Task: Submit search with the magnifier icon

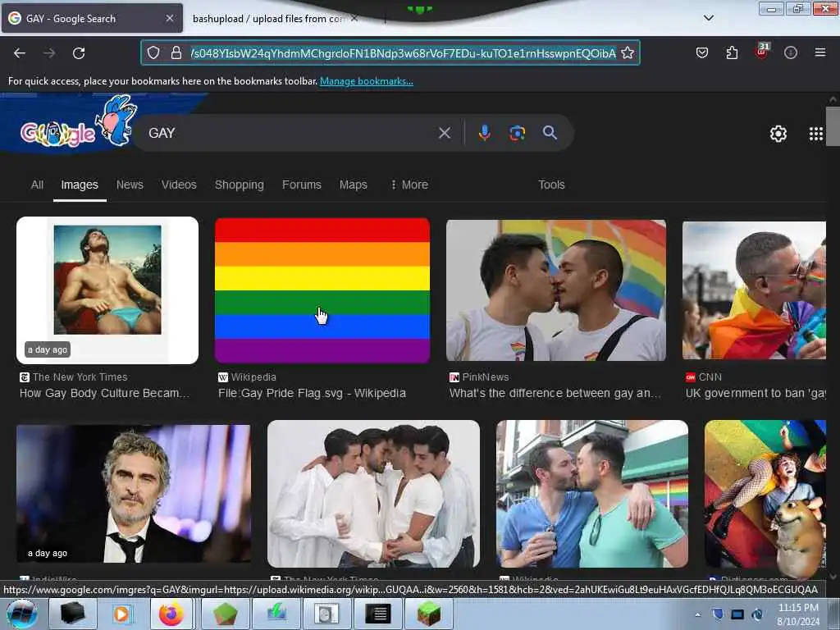Action: click(550, 132)
